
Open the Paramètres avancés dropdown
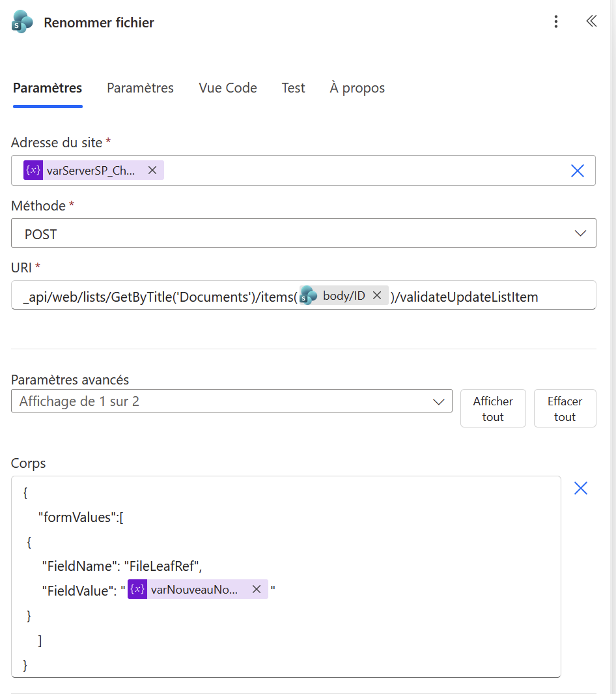(231, 401)
